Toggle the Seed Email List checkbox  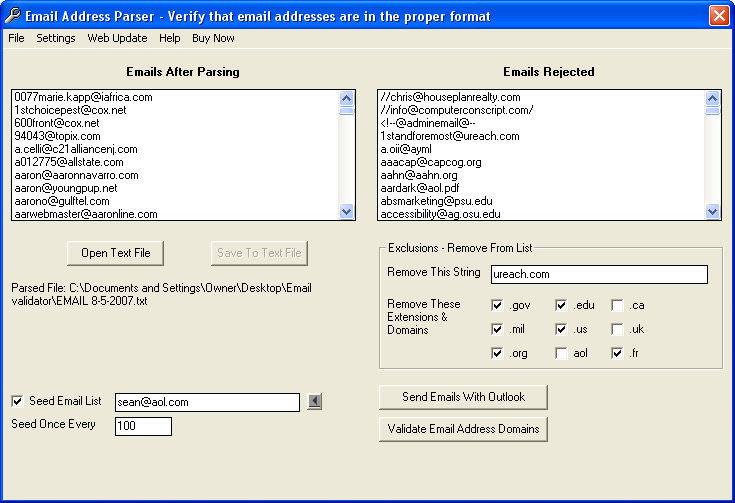click(17, 401)
